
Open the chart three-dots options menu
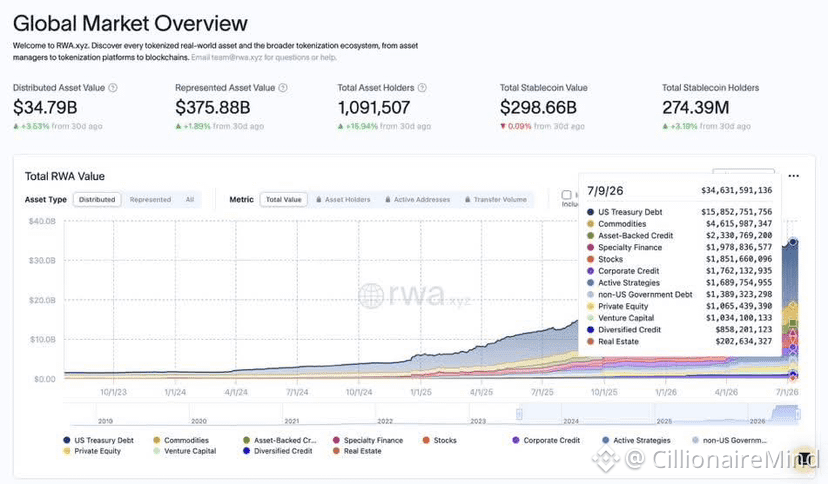(793, 176)
